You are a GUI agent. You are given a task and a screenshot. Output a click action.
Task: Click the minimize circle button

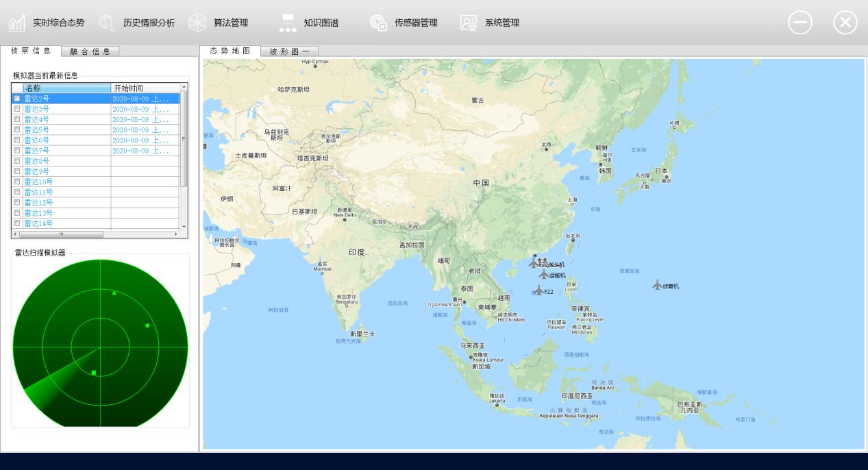800,23
